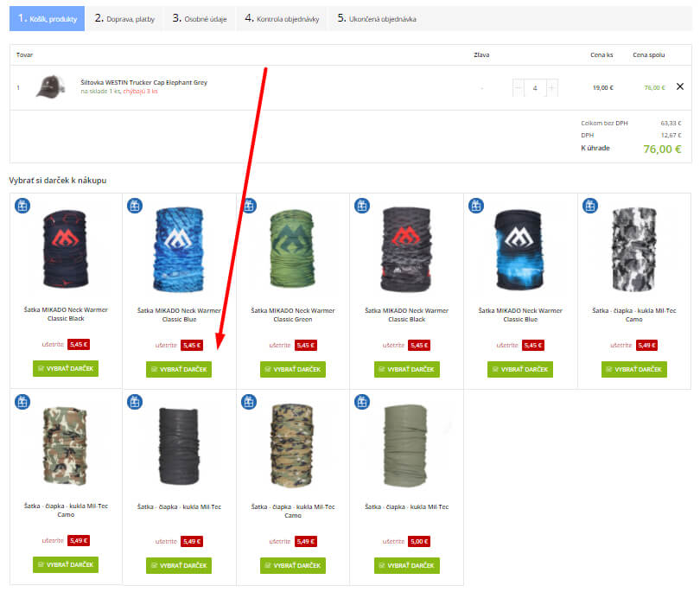Open step 4 Kontrola objednávky
The width and height of the screenshot is (700, 592).
[282, 19]
